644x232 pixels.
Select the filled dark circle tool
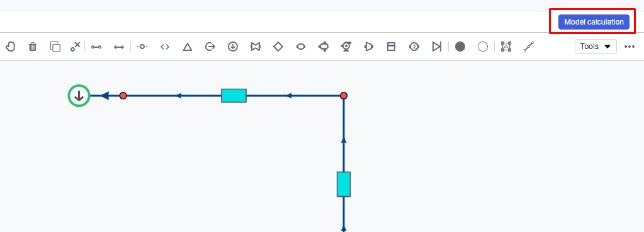coord(460,47)
